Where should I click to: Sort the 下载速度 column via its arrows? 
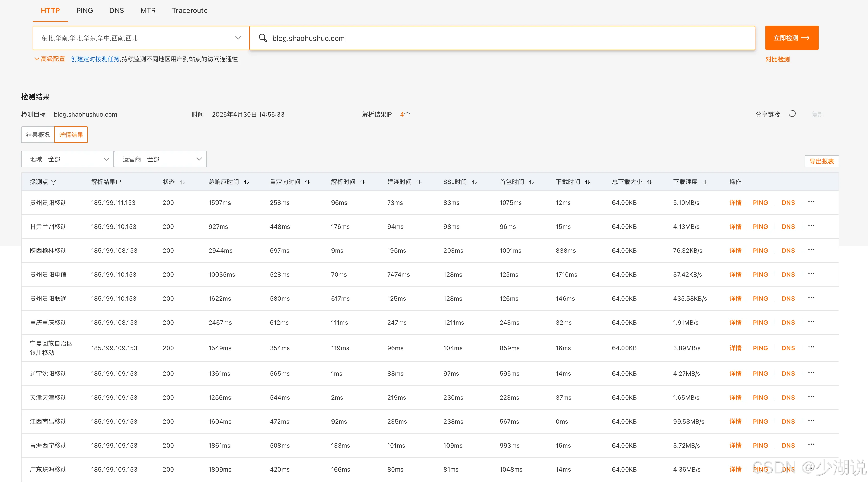[x=705, y=182]
